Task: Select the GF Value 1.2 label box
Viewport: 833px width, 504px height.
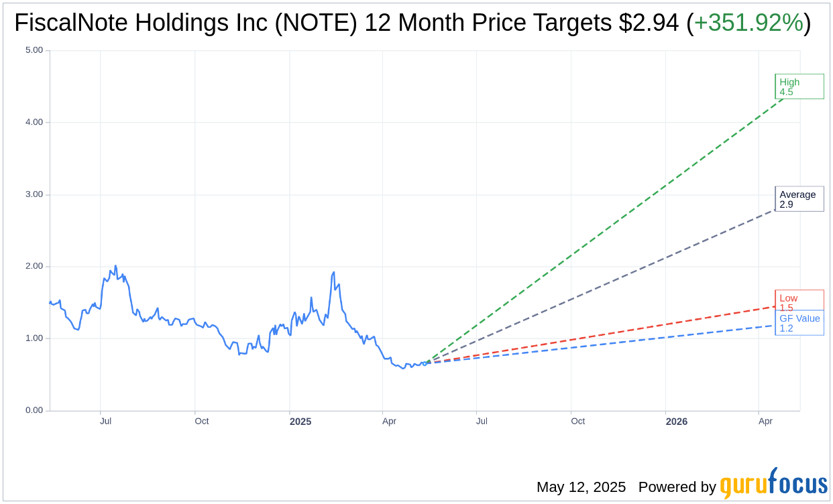Action: coord(799,324)
